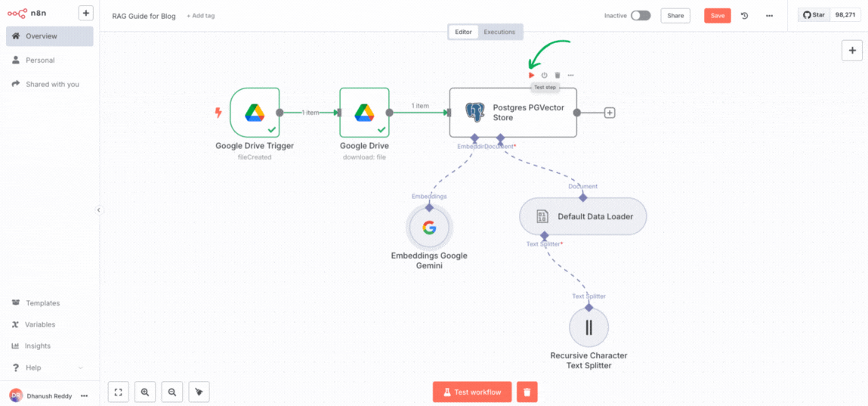Click the Test workflow button
868x406 pixels.
[471, 392]
